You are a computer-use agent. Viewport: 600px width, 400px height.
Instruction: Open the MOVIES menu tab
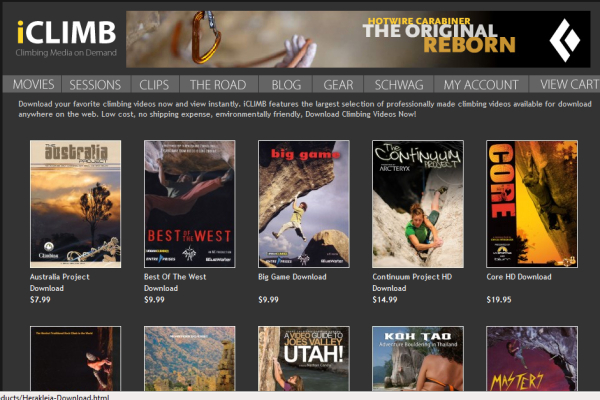point(32,84)
